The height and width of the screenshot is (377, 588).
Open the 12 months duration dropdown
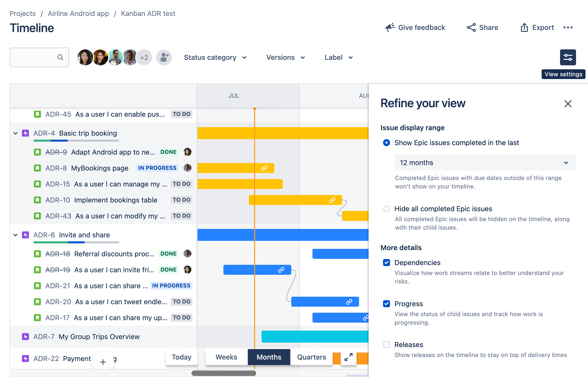484,162
